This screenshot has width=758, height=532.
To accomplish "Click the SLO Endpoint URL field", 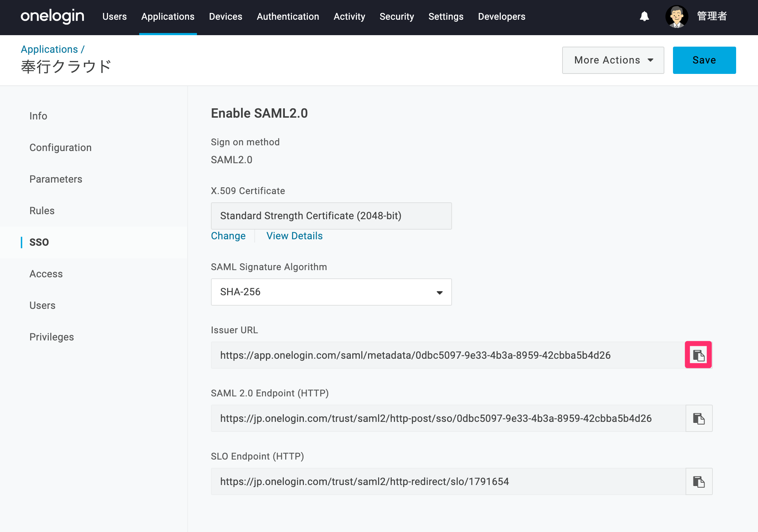I will tap(448, 481).
